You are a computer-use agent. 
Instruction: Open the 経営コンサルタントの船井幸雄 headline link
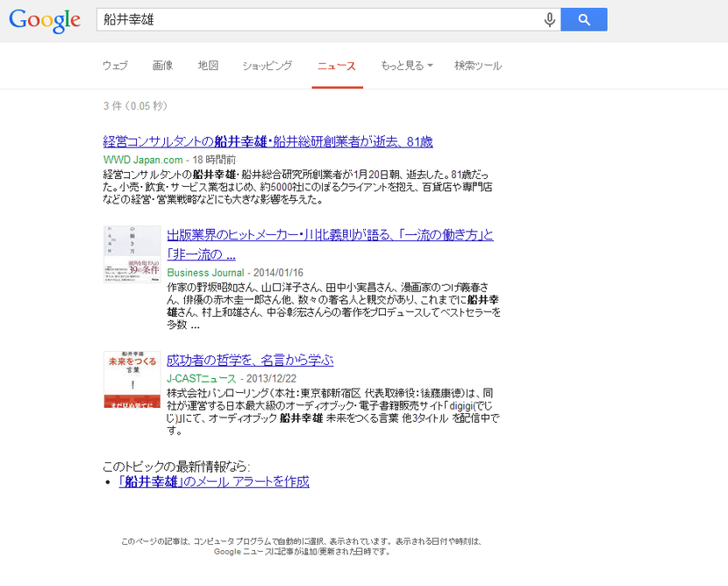pyautogui.click(x=268, y=141)
